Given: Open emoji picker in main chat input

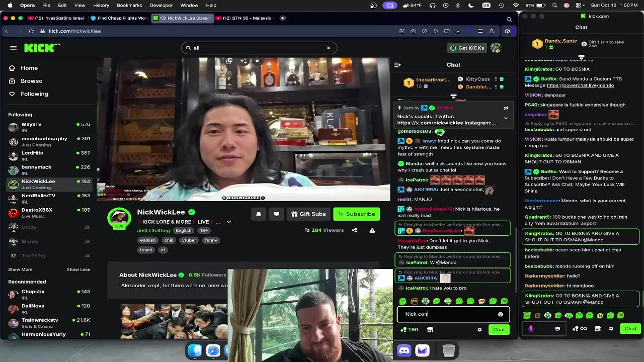Looking at the screenshot, I should click(500, 314).
